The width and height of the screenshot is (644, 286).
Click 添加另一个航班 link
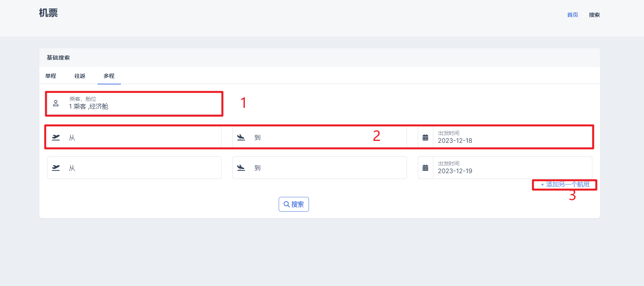[x=565, y=184]
